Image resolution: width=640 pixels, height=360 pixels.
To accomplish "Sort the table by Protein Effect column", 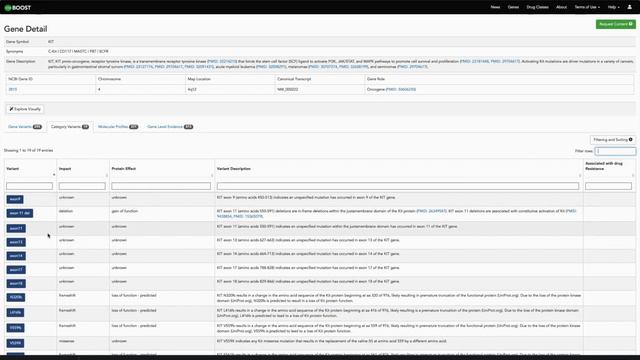I will [x=162, y=169].
